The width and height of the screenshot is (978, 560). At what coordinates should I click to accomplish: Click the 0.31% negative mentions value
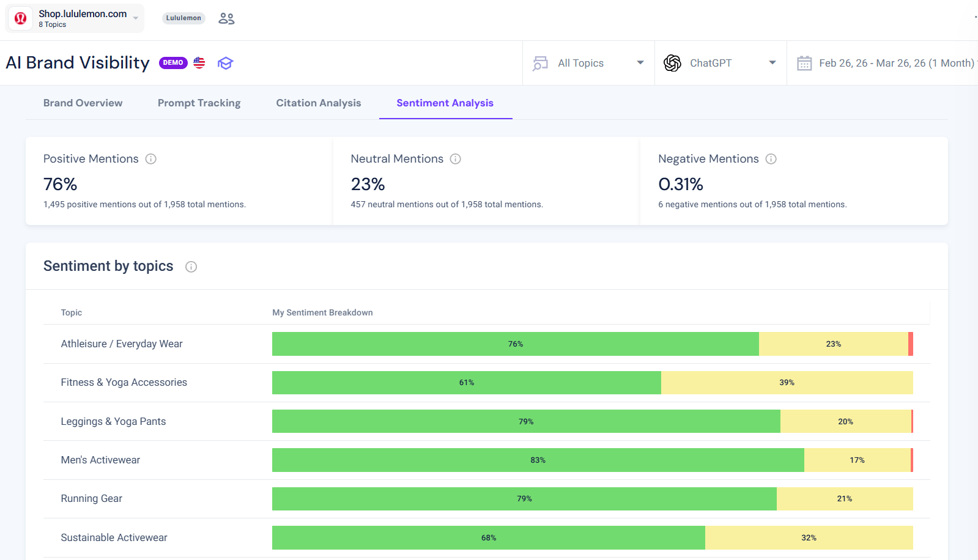681,184
